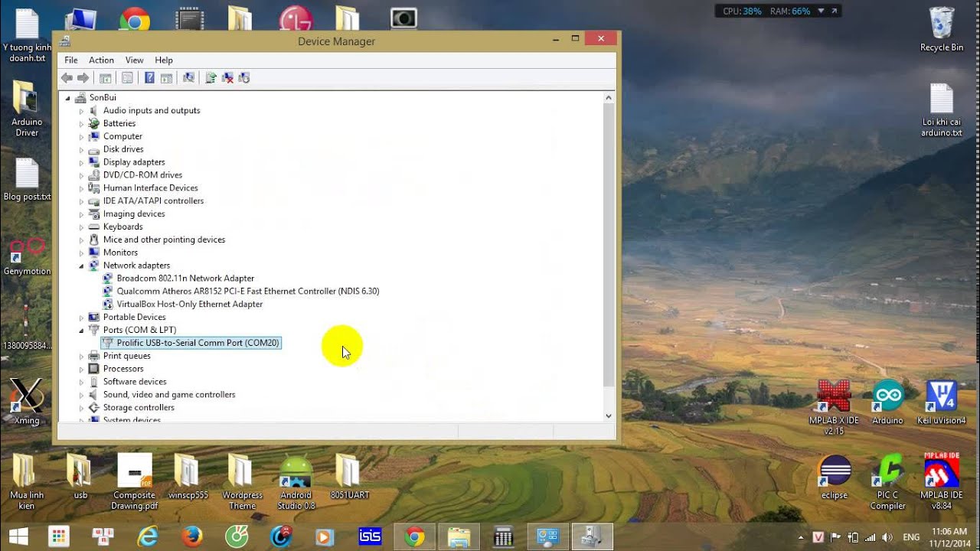Image resolution: width=980 pixels, height=551 pixels.
Task: Open the Action menu
Action: (x=101, y=60)
